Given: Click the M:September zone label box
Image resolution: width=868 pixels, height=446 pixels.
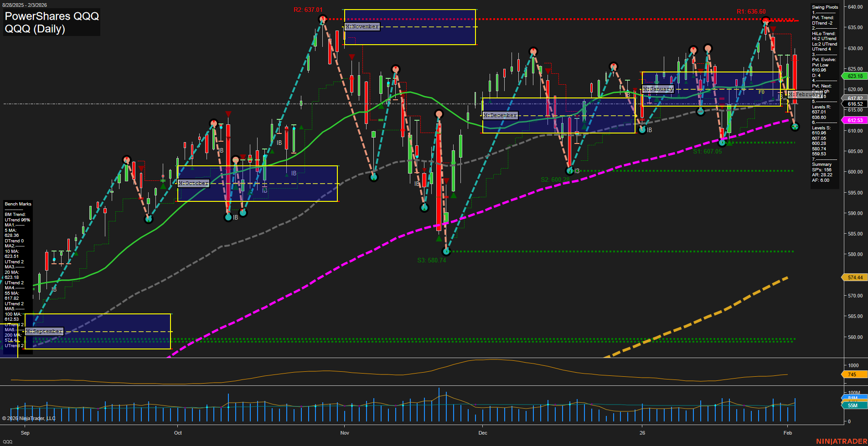Looking at the screenshot, I should (43, 331).
